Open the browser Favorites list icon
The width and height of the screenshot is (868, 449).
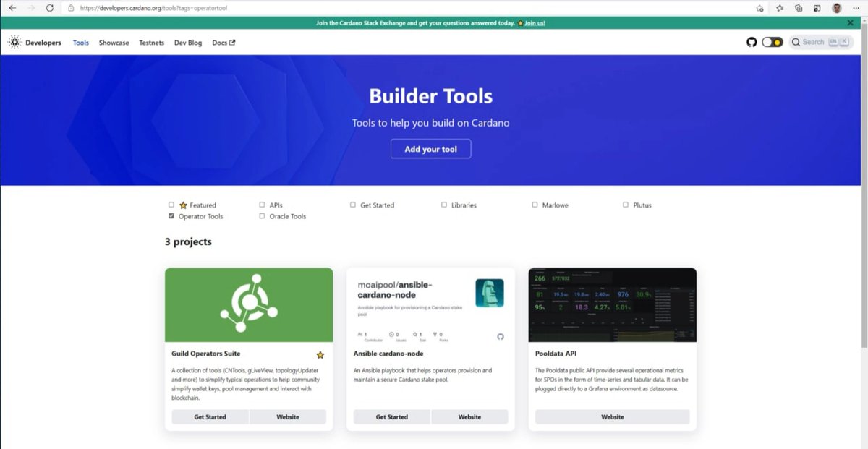(x=780, y=8)
